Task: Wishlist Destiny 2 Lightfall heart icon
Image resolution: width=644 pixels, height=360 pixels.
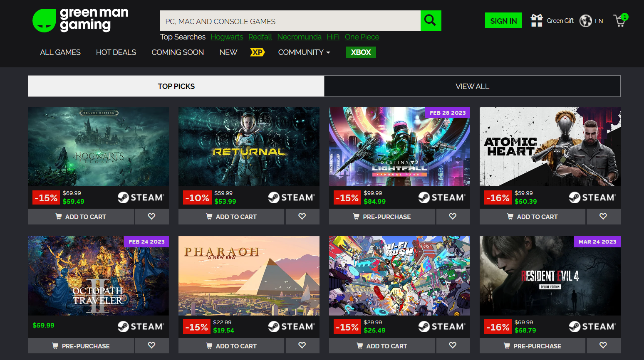Action: [453, 217]
